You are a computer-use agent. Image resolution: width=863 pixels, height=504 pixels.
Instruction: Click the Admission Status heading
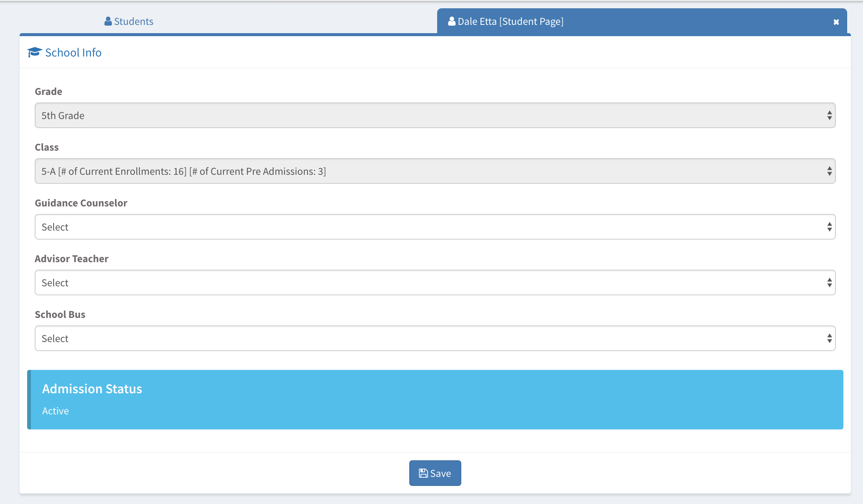(92, 389)
